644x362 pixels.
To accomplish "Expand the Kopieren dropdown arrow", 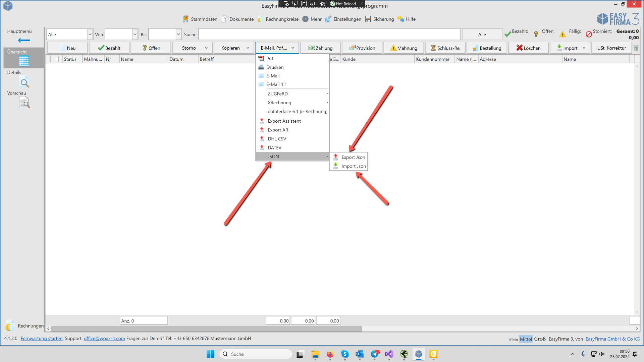I will pos(248,48).
